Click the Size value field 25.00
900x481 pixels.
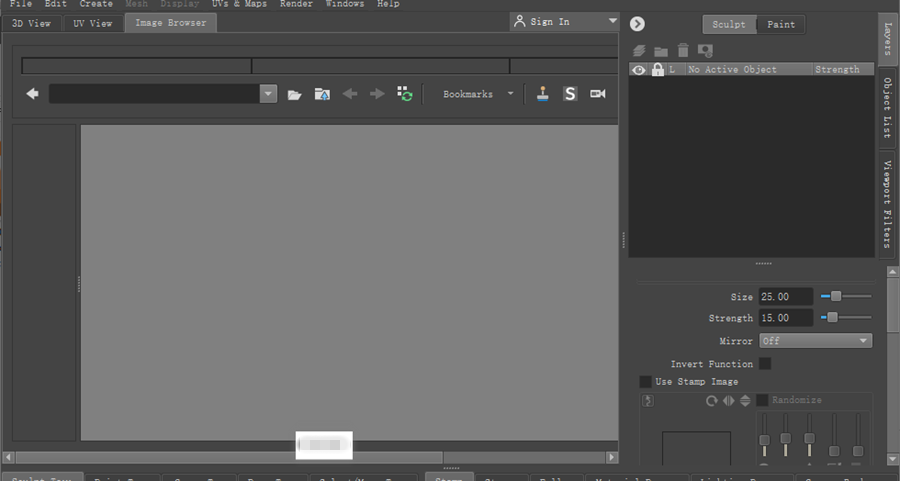click(x=786, y=296)
